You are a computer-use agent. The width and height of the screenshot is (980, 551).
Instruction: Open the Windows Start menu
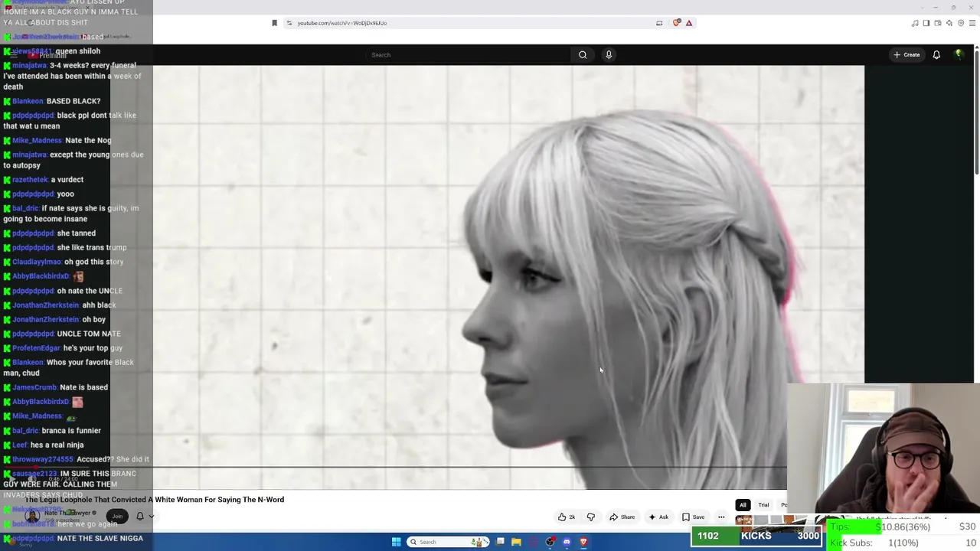pos(396,542)
